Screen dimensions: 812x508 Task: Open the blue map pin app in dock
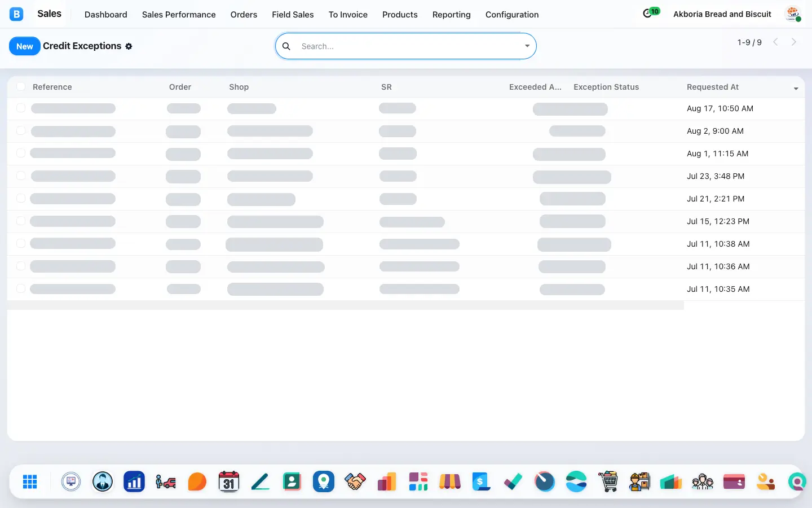pyautogui.click(x=324, y=481)
